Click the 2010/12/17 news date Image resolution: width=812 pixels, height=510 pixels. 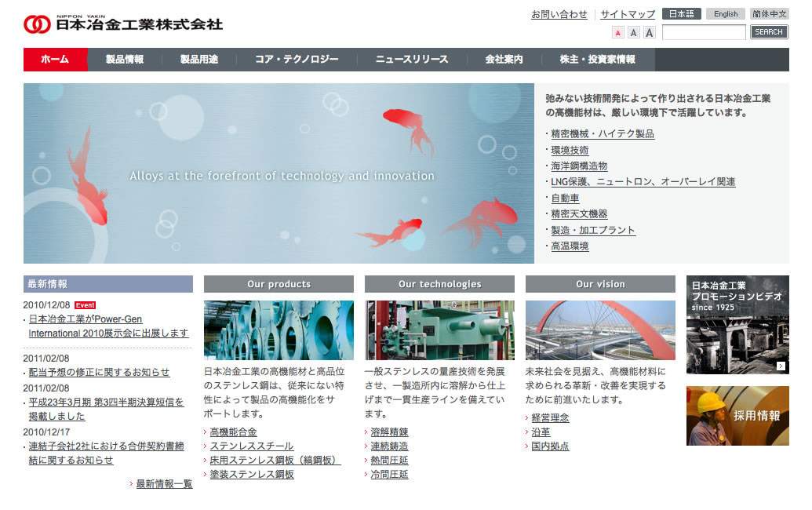coord(46,432)
